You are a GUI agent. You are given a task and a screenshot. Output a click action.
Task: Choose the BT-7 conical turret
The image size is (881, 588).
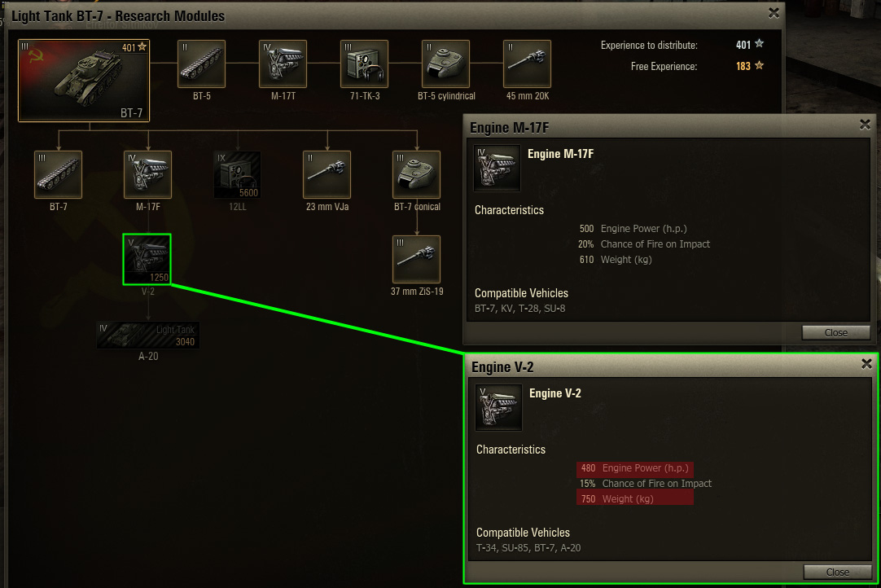pyautogui.click(x=416, y=174)
